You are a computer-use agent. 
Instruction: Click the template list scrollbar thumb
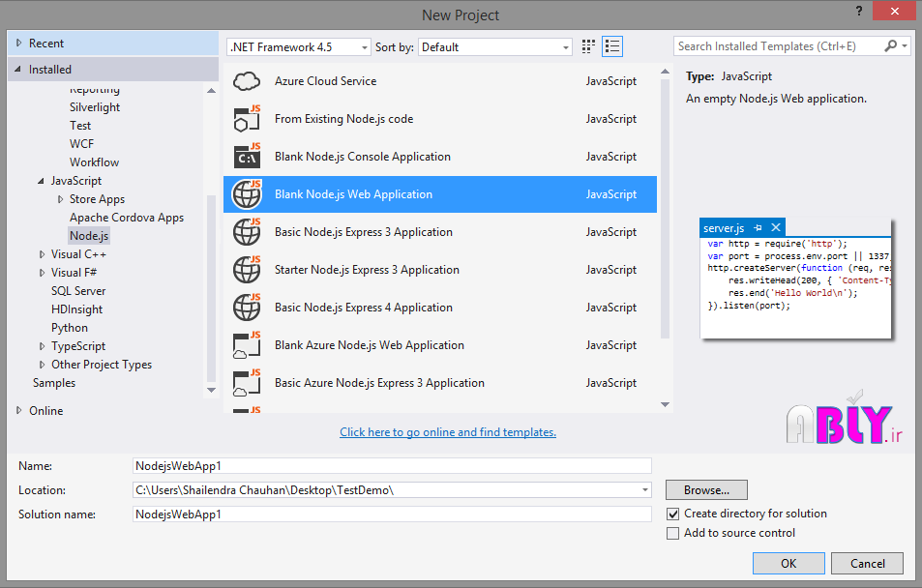(665, 209)
